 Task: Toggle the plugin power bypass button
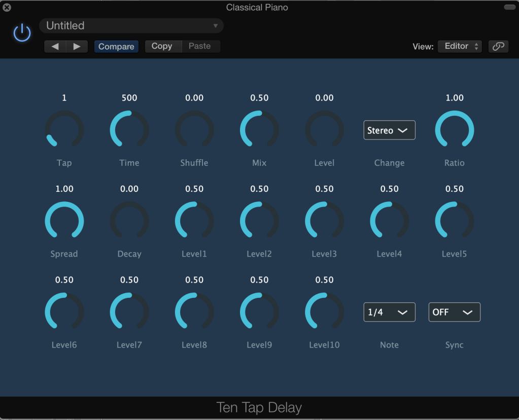click(x=22, y=33)
